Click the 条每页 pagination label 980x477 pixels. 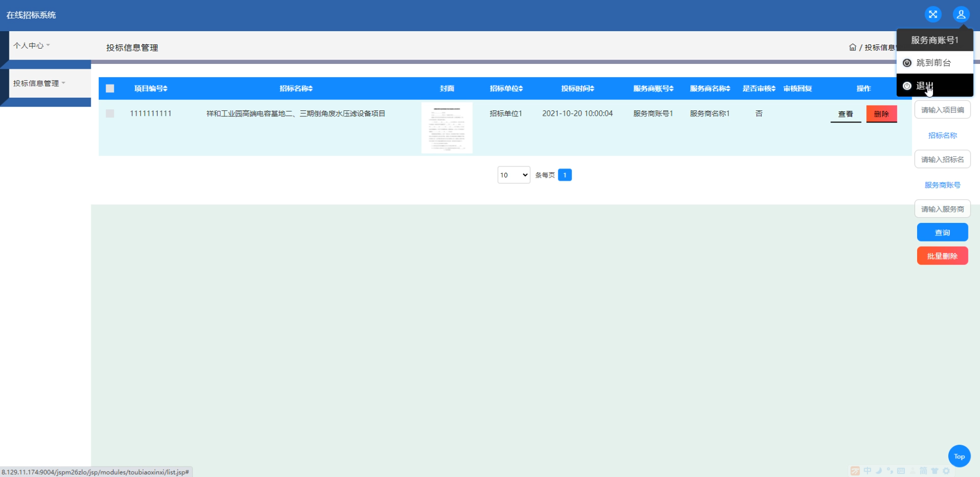coord(545,175)
